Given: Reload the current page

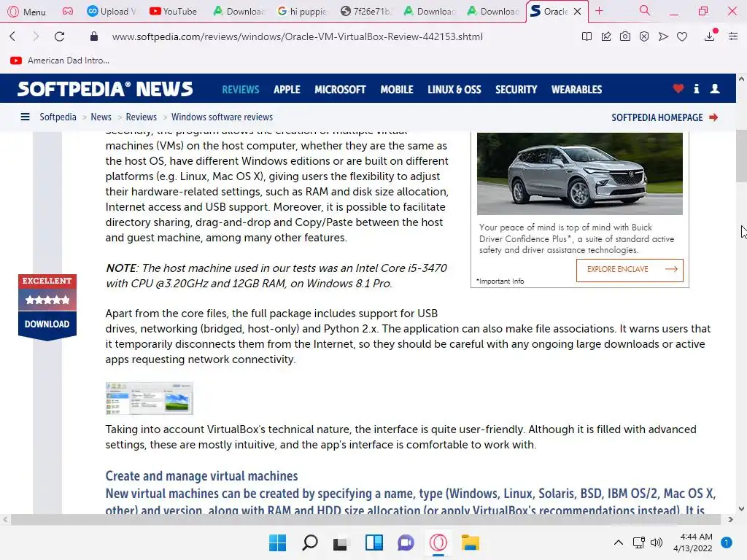Looking at the screenshot, I should [60, 36].
